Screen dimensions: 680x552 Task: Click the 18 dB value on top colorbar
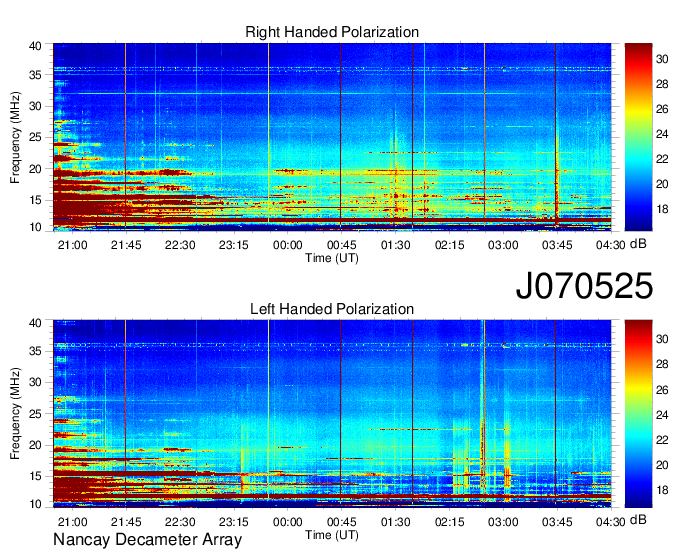click(662, 209)
